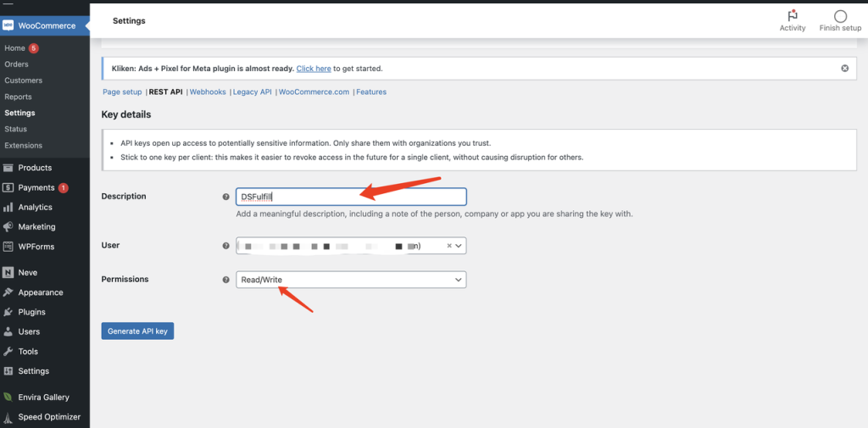868x428 pixels.
Task: Click the Description text input field
Action: [351, 197]
